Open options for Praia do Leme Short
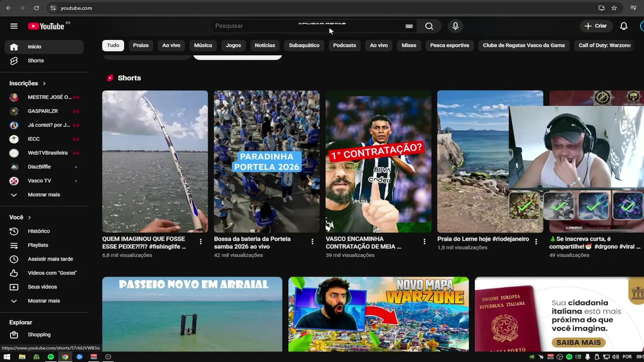644x362 pixels. point(536,242)
